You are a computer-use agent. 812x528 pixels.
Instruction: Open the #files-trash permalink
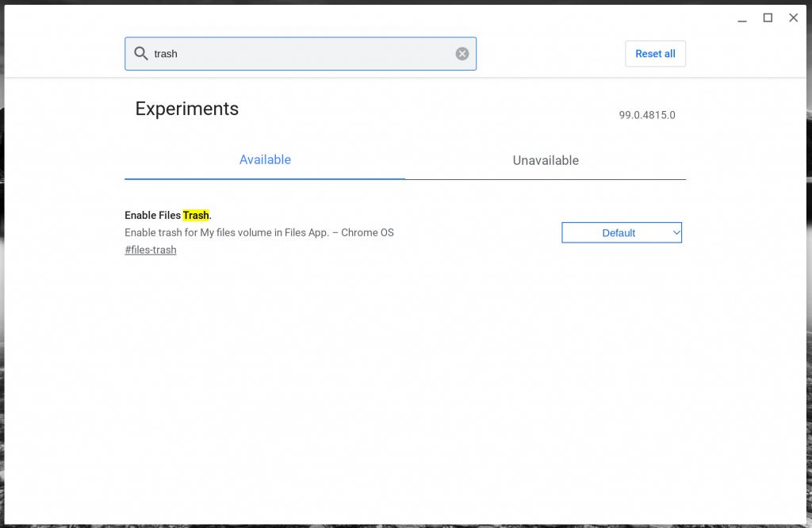click(151, 249)
